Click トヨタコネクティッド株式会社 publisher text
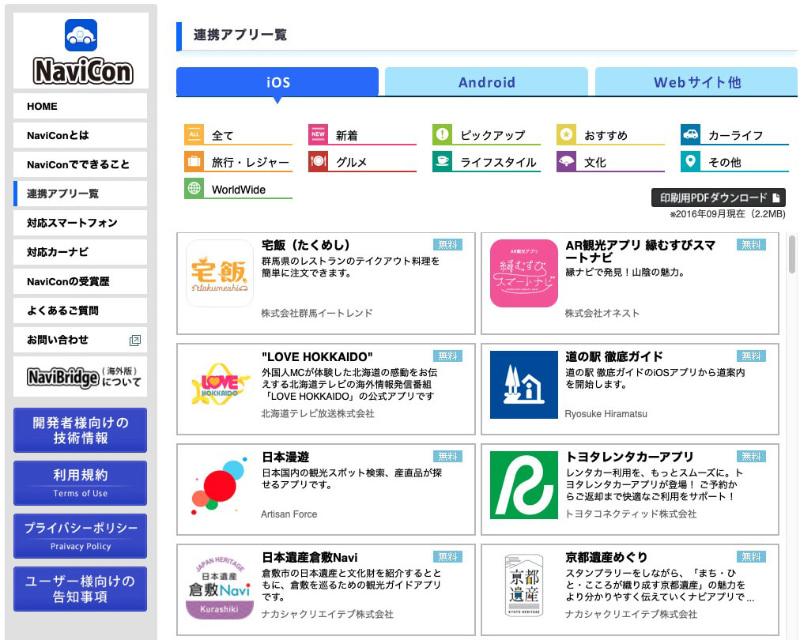 point(631,514)
